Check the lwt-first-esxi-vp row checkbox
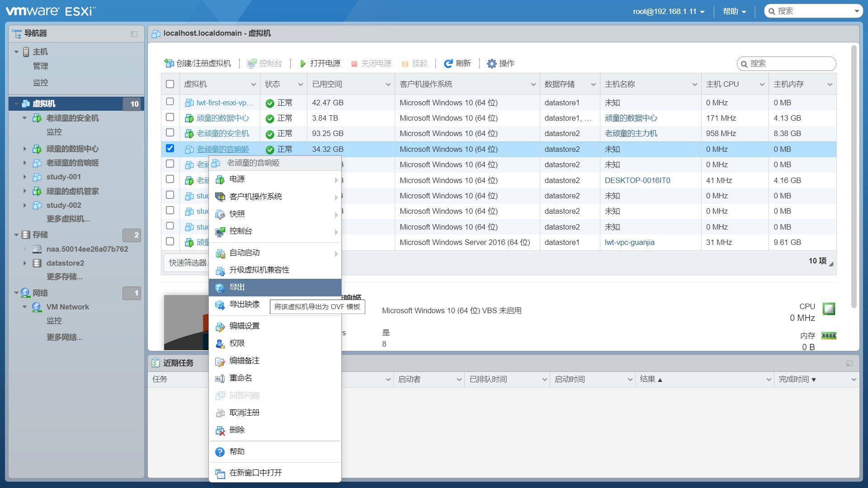 point(170,102)
